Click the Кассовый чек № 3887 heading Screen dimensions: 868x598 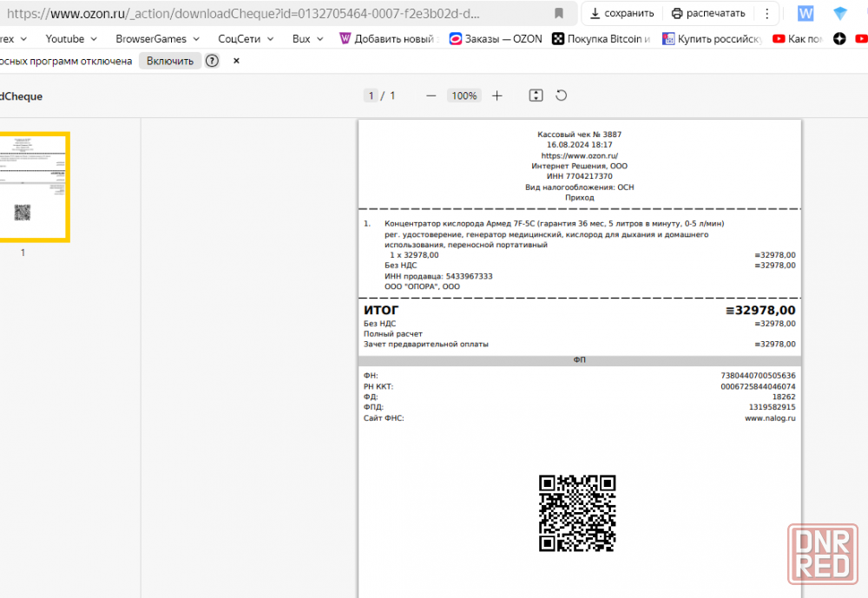580,135
